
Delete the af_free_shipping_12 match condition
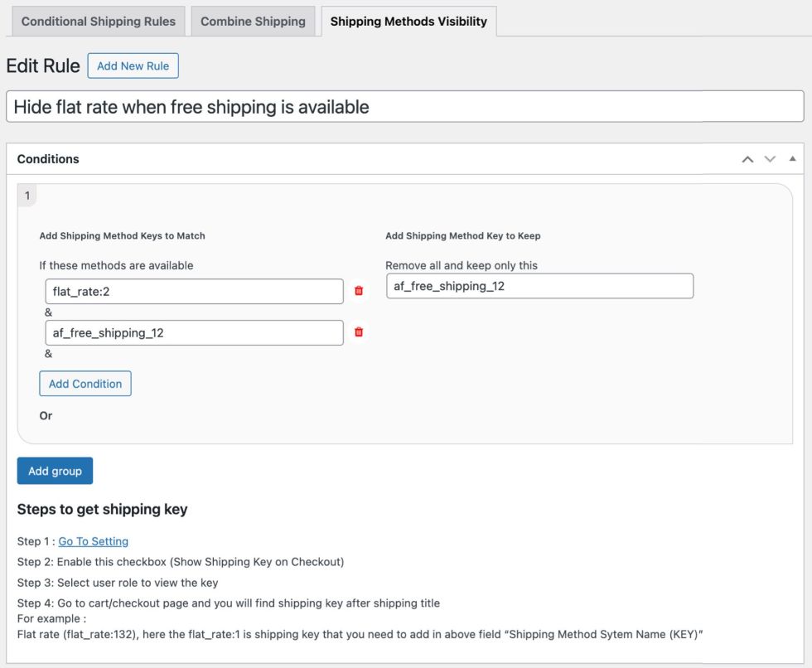click(359, 332)
